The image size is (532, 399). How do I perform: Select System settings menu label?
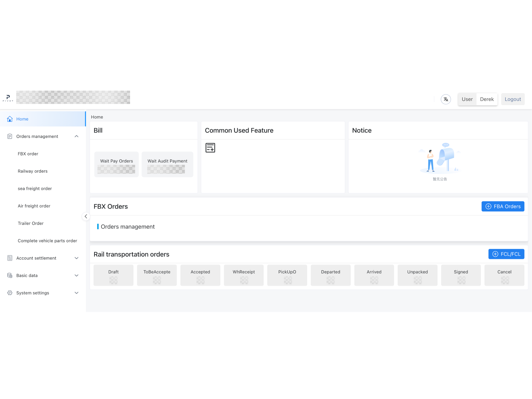click(33, 293)
